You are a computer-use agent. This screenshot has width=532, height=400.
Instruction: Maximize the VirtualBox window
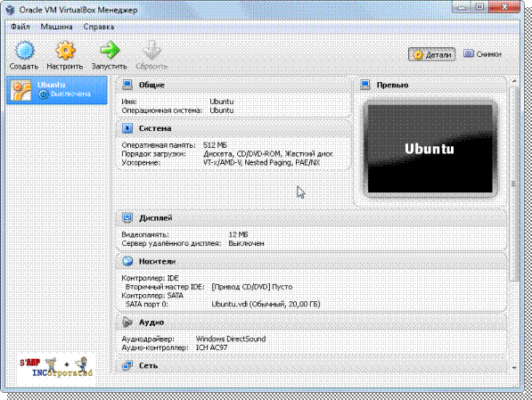(480, 7)
